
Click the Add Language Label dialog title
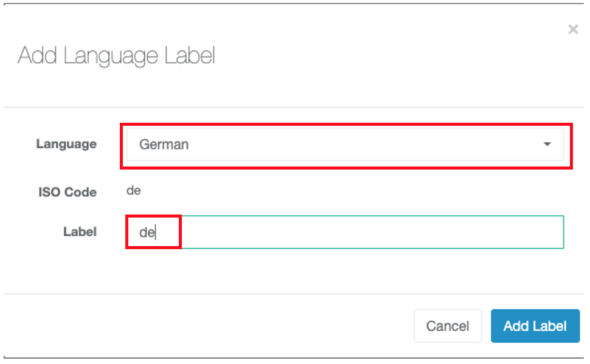(116, 56)
